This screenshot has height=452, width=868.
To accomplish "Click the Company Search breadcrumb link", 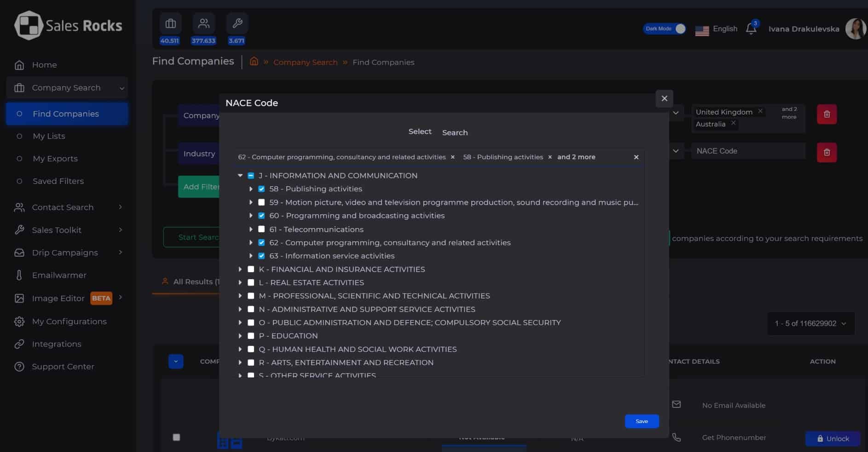I will 305,62.
